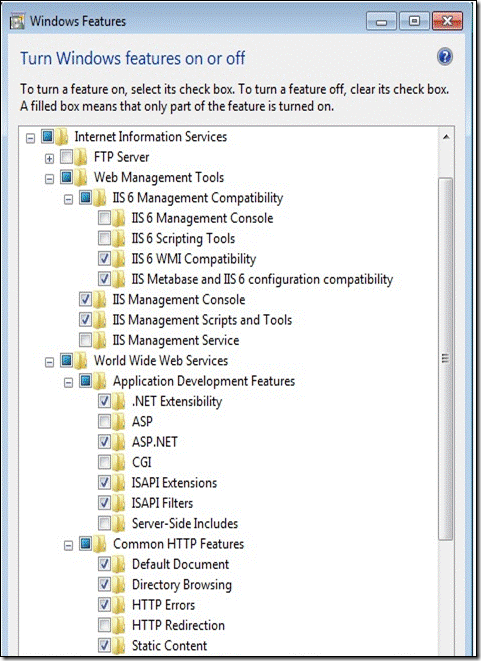Collapse the IIS 6 Management Compatibility node
Image resolution: width=481 pixels, height=661 pixels.
point(68,199)
